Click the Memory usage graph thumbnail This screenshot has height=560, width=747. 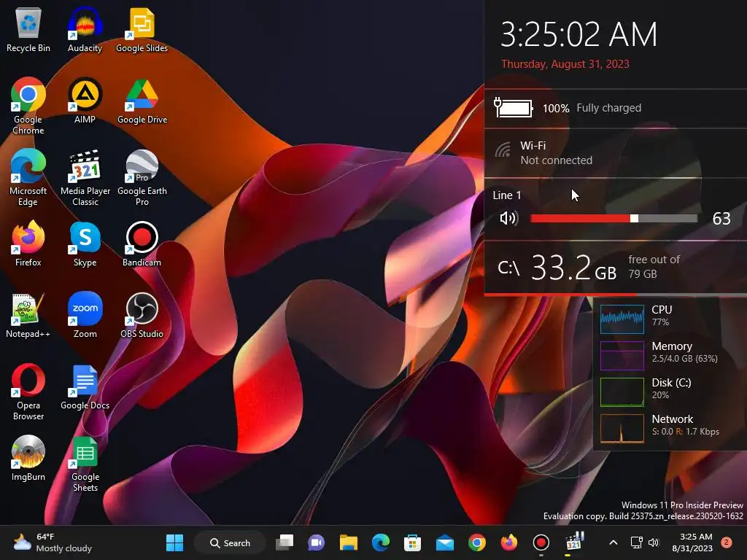point(622,355)
